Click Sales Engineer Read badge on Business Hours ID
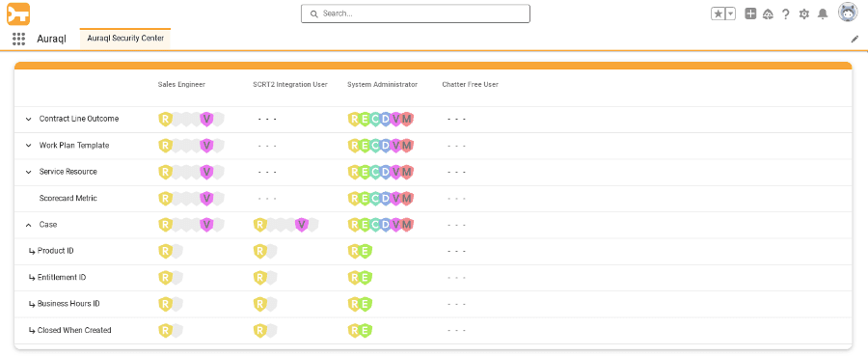This screenshot has height=356, width=868. pos(165,304)
